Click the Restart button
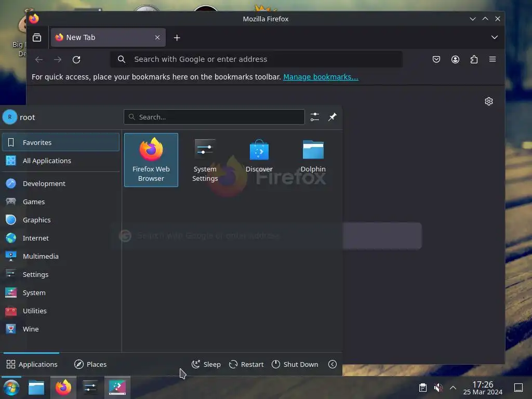Viewport: 532px width, 399px height. 246,364
